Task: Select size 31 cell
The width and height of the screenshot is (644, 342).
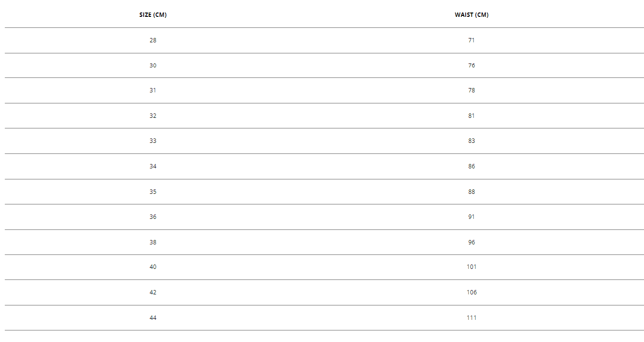Action: (153, 90)
